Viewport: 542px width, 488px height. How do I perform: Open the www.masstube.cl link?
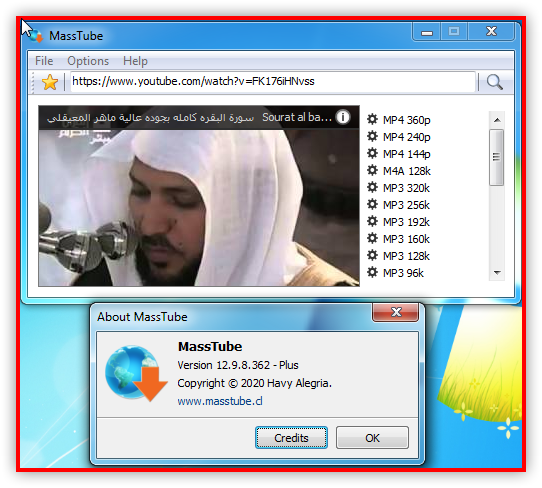[x=220, y=401]
